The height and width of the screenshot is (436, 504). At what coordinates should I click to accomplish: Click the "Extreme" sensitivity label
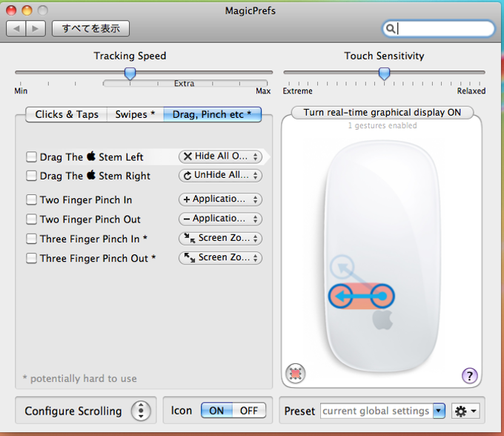pyautogui.click(x=297, y=91)
